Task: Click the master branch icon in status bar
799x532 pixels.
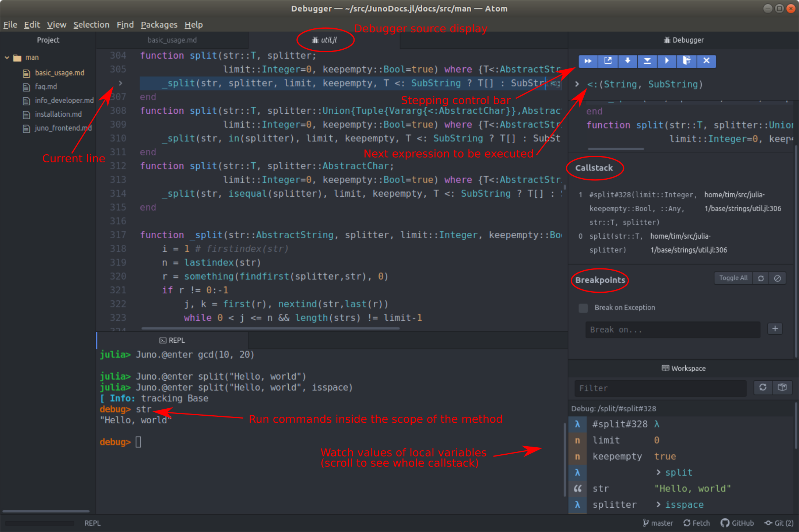Action: tap(646, 523)
